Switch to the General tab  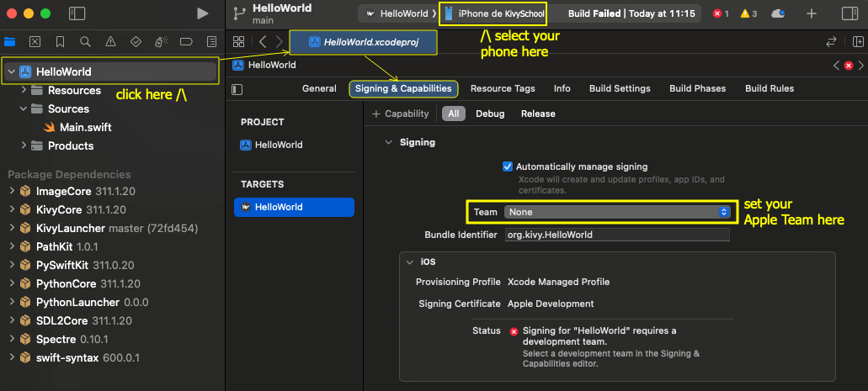[319, 88]
